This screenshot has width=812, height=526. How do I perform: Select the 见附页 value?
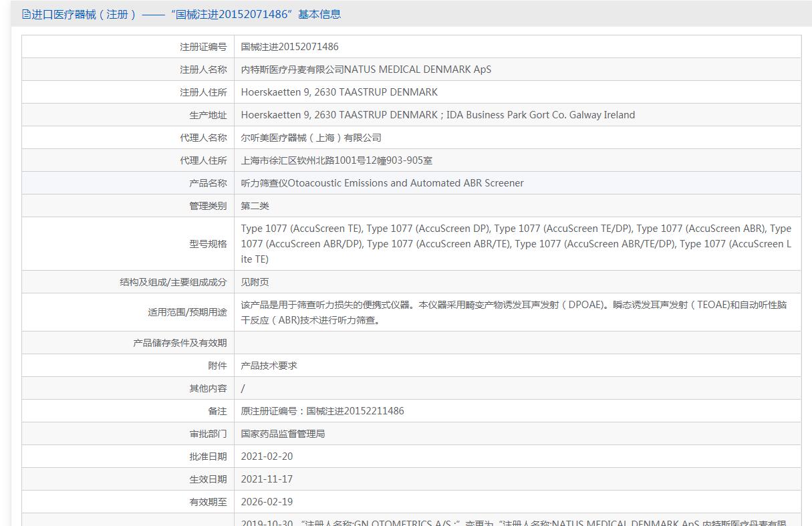pos(255,282)
